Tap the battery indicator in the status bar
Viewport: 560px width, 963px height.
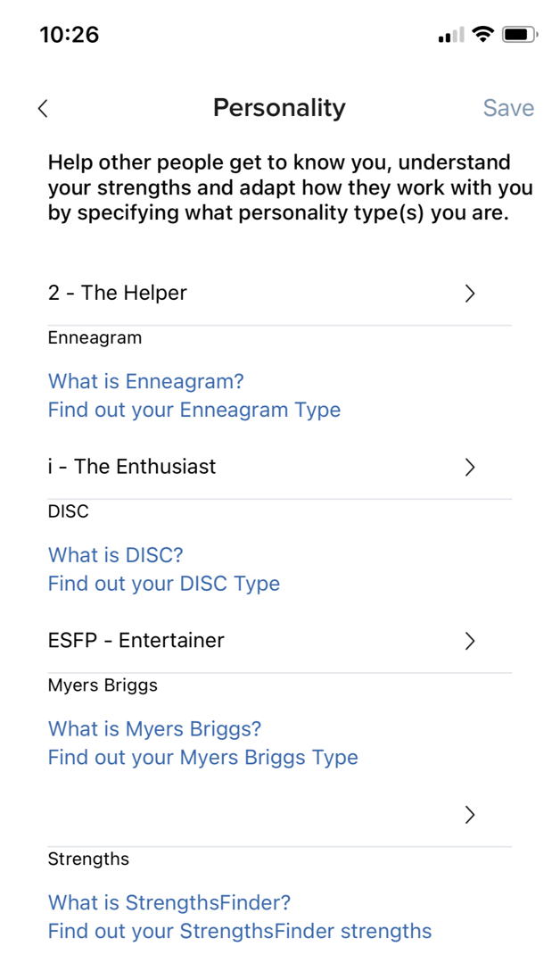[518, 35]
